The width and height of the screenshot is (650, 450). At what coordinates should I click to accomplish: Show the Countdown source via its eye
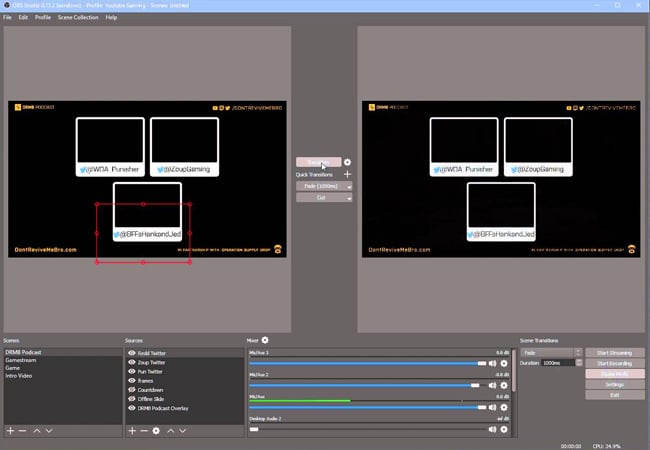click(x=132, y=390)
